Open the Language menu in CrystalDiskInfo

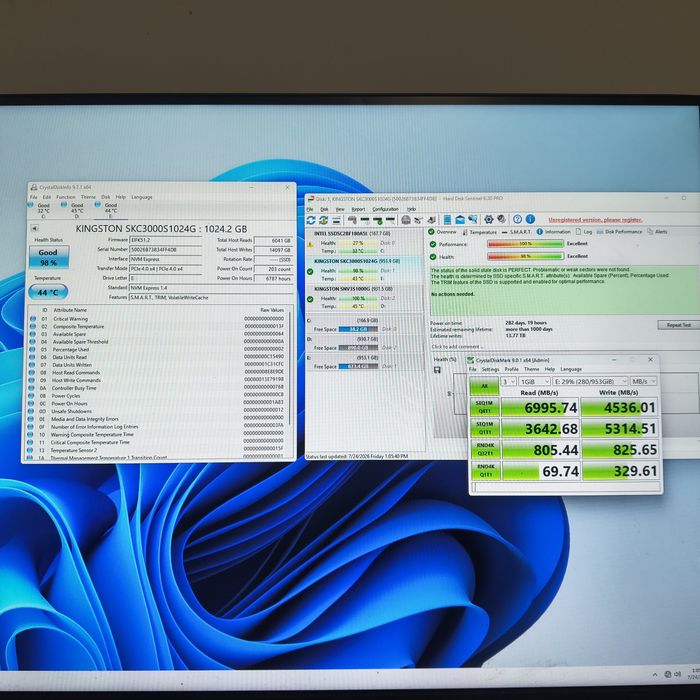(142, 197)
